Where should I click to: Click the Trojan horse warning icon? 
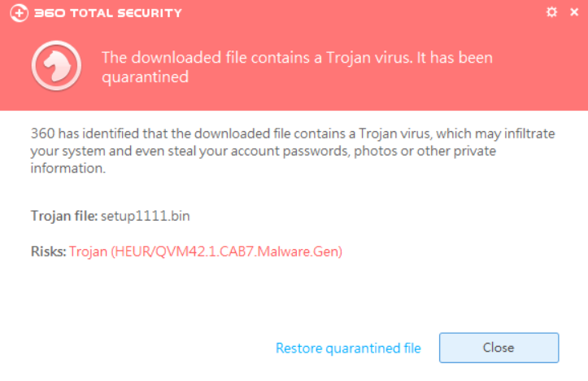pyautogui.click(x=56, y=66)
